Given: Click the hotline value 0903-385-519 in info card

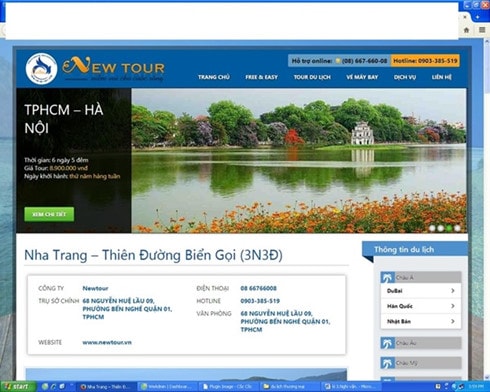Looking at the screenshot, I should 260,301.
